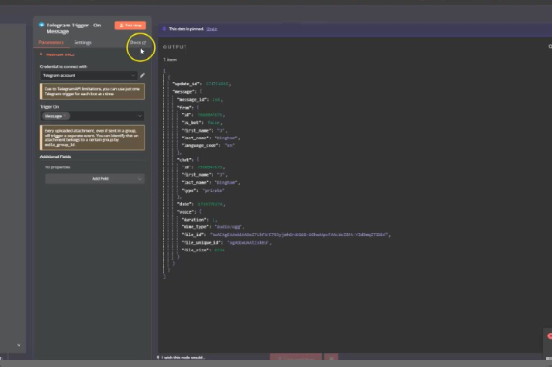Click the "language_code" key in output

coord(201,145)
